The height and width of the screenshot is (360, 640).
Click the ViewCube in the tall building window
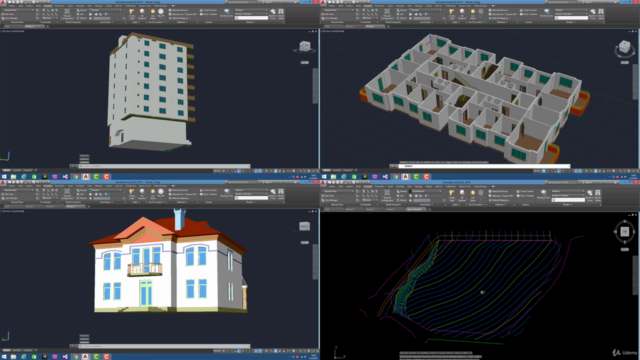pos(304,46)
